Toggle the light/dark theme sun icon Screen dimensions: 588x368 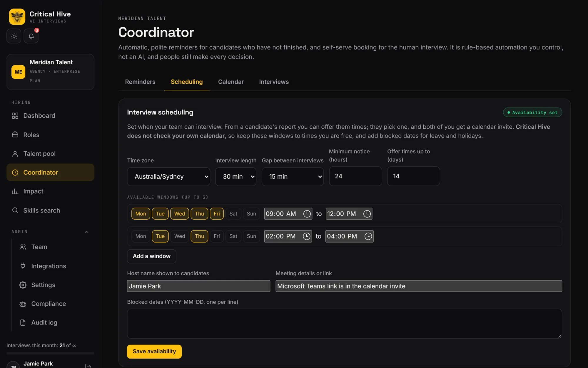point(14,36)
